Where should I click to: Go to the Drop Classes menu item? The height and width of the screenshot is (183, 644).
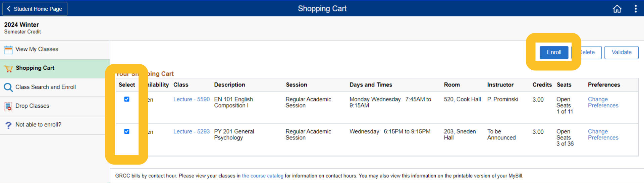point(32,106)
